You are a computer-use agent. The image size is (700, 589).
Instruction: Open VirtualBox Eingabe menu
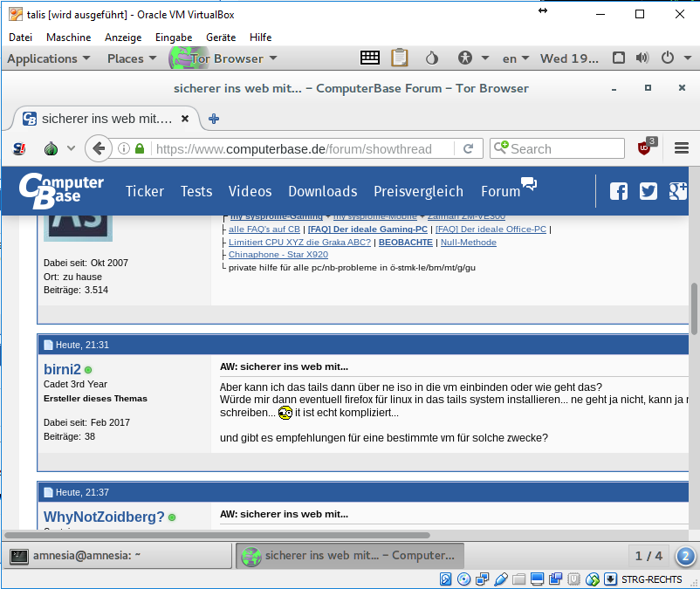tap(174, 37)
